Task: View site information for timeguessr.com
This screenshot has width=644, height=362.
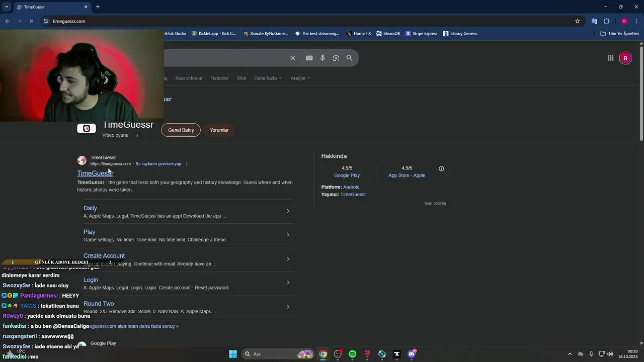Action: click(46, 21)
